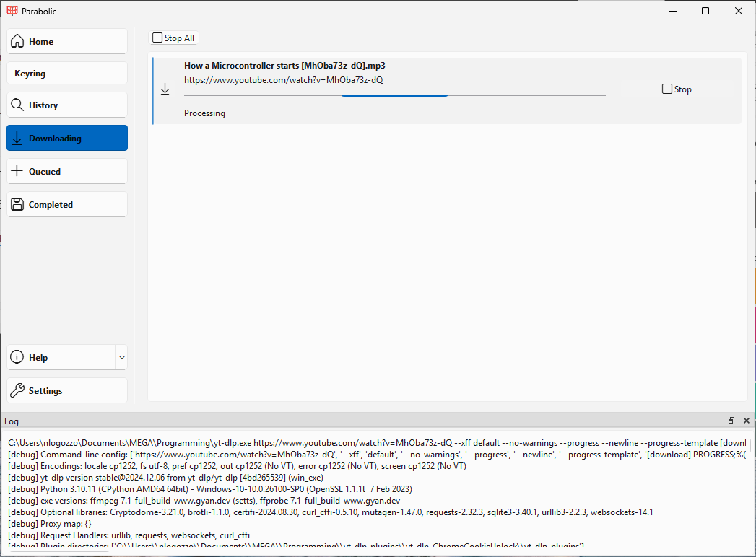Open the Help menu item
Image resolution: width=756 pixels, height=557 pixels.
pyautogui.click(x=61, y=358)
